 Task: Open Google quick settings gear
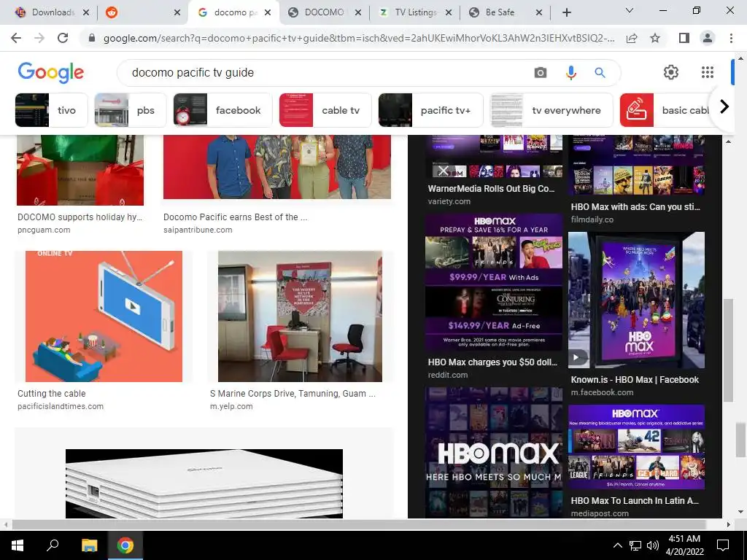tap(671, 72)
